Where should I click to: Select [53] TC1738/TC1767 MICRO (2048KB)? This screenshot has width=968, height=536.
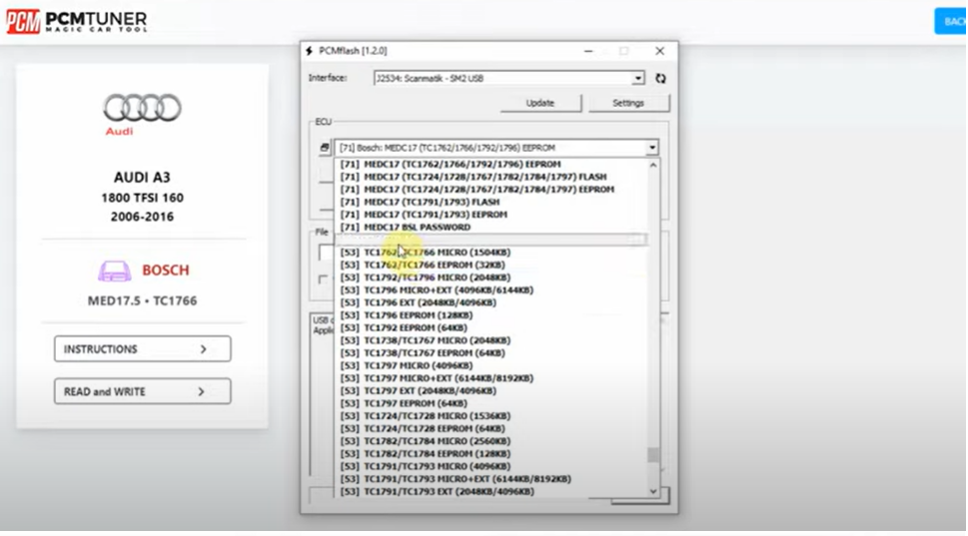pyautogui.click(x=491, y=340)
